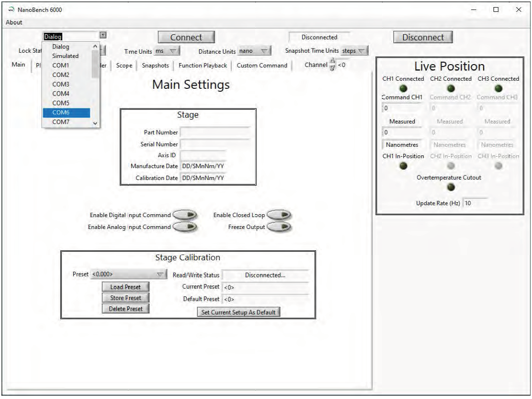Toggle the Enable Digital Input Command switch
Viewport: 532px width, 399px height.
185,215
